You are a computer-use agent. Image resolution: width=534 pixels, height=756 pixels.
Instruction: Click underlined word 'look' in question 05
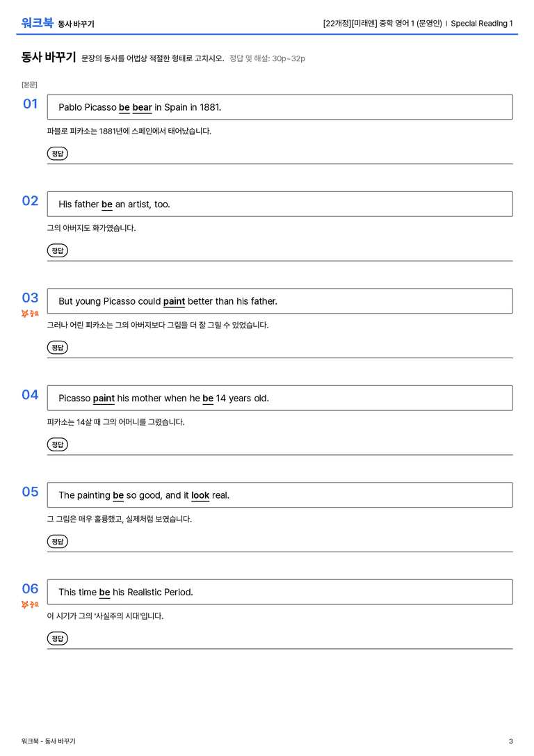pos(200,495)
